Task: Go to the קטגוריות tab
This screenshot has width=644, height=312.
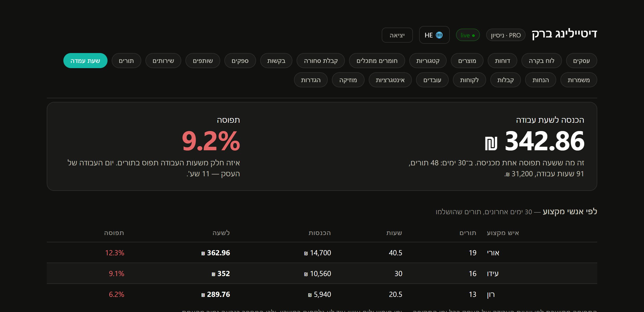Action: point(428,61)
